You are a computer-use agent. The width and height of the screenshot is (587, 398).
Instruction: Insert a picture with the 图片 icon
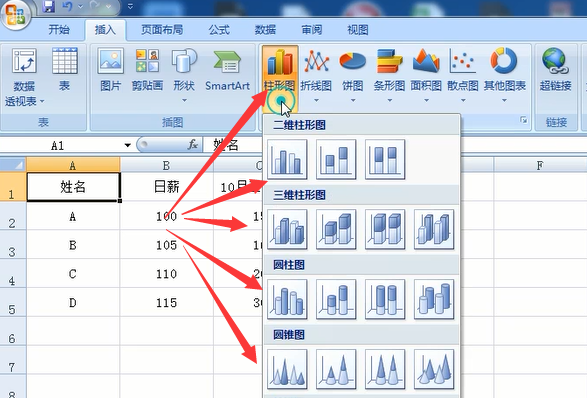(110, 70)
